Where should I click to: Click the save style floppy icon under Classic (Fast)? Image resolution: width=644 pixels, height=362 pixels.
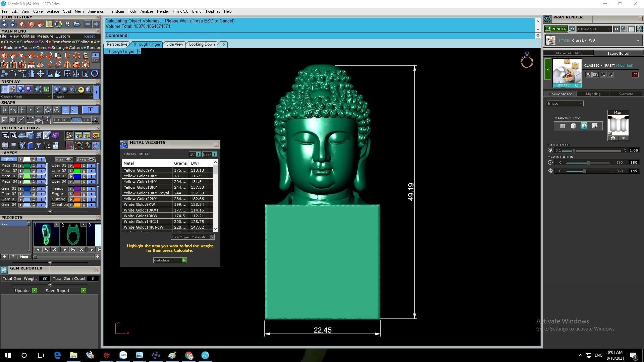588,75
